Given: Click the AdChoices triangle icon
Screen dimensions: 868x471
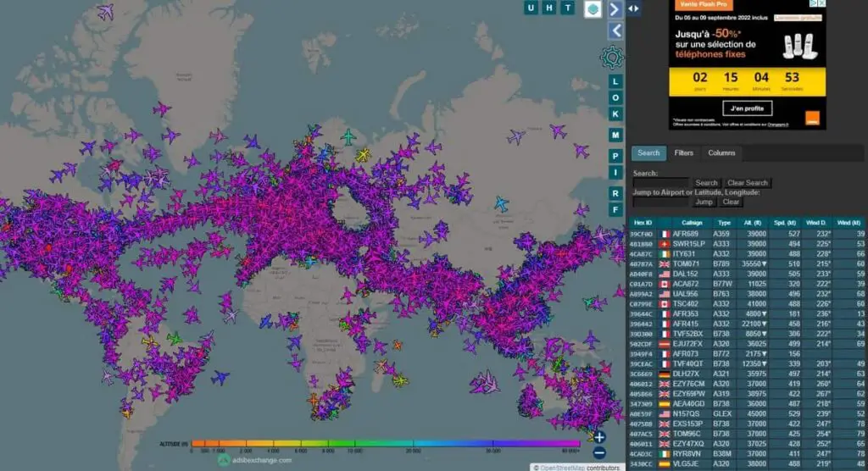Looking at the screenshot, I should pos(815,3).
